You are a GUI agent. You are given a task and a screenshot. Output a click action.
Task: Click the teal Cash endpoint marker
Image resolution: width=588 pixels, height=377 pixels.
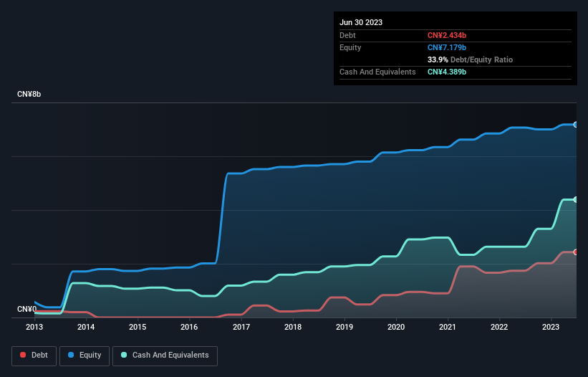click(576, 199)
